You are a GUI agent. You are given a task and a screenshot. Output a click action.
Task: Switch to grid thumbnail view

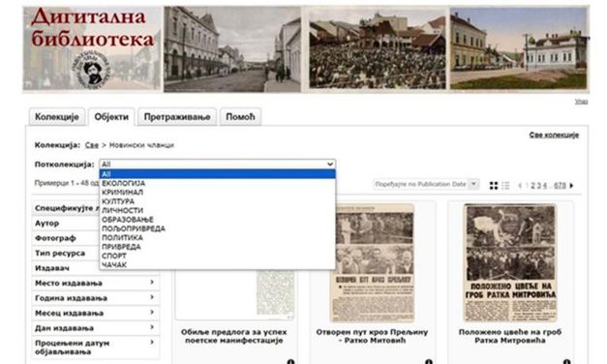[494, 186]
